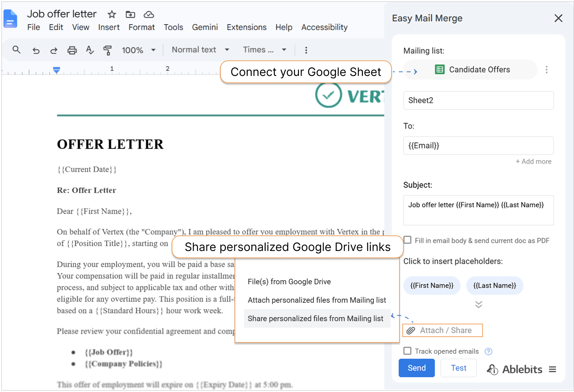
Task: Choose Share personalized files from Mailing list
Action: pos(317,319)
